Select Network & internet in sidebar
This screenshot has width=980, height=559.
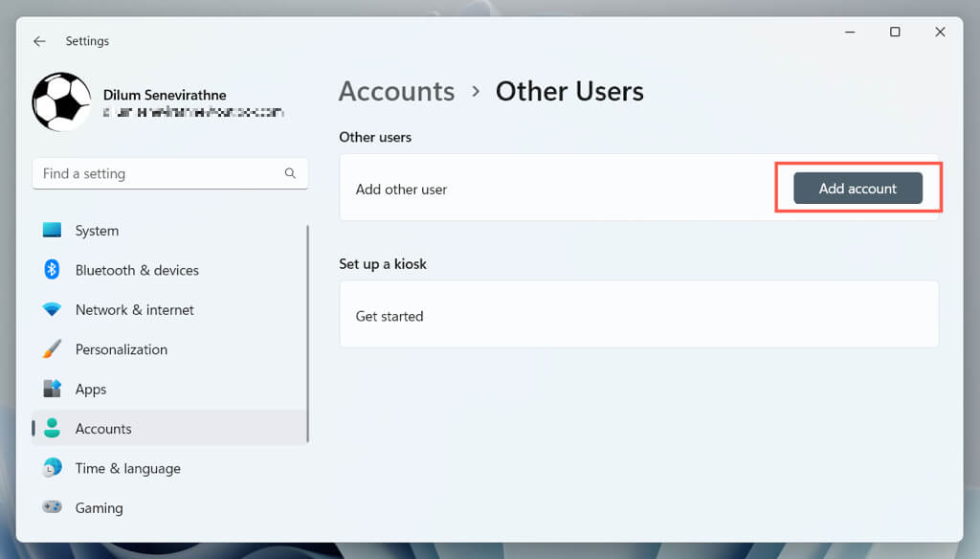pos(134,310)
